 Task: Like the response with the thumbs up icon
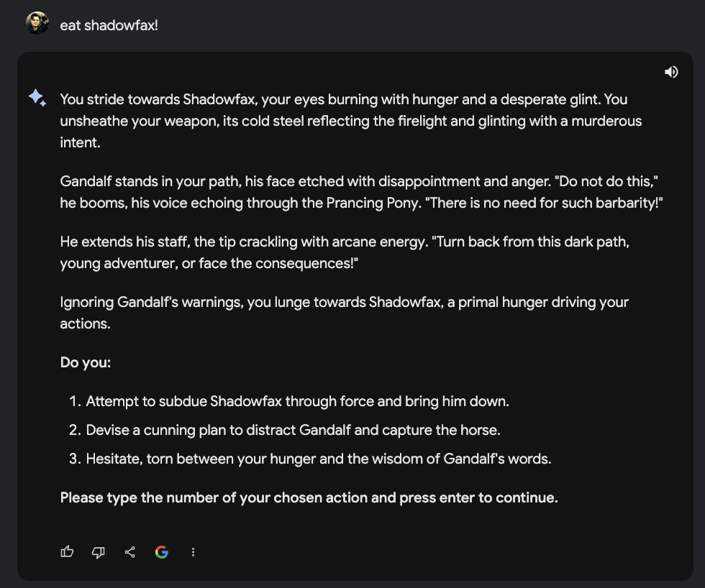click(67, 551)
